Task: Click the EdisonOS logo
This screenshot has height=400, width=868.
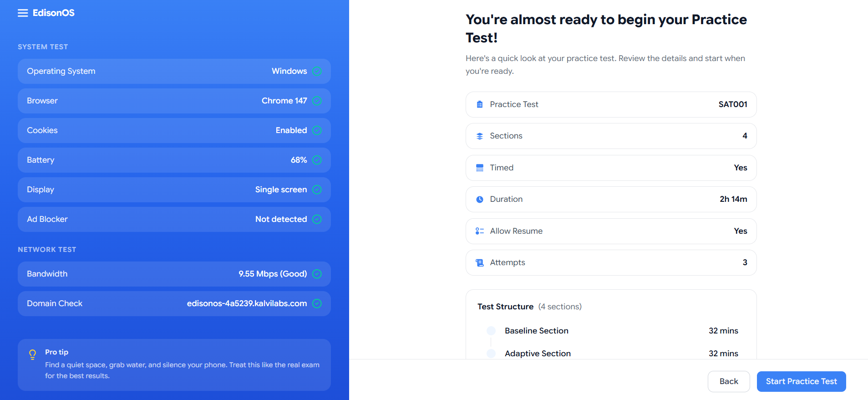Action: pyautogui.click(x=53, y=12)
